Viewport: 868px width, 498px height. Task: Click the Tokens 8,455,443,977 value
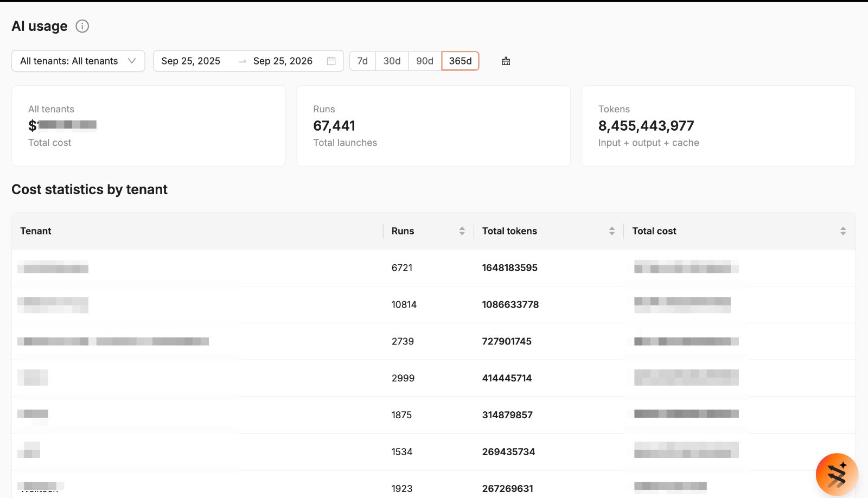coord(646,126)
